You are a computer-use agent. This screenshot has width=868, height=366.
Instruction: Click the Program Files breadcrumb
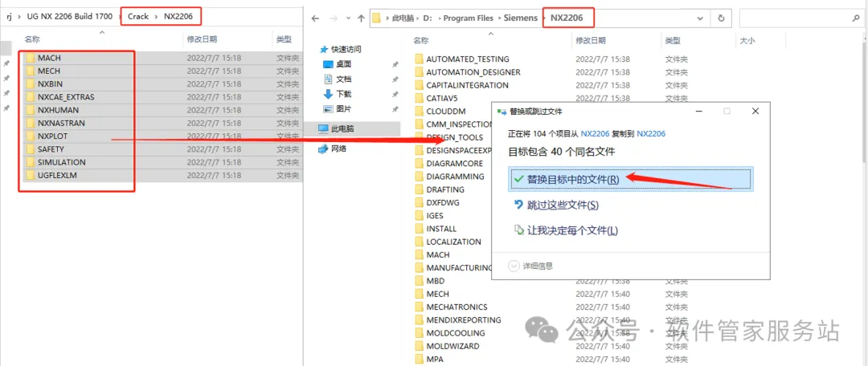point(469,18)
